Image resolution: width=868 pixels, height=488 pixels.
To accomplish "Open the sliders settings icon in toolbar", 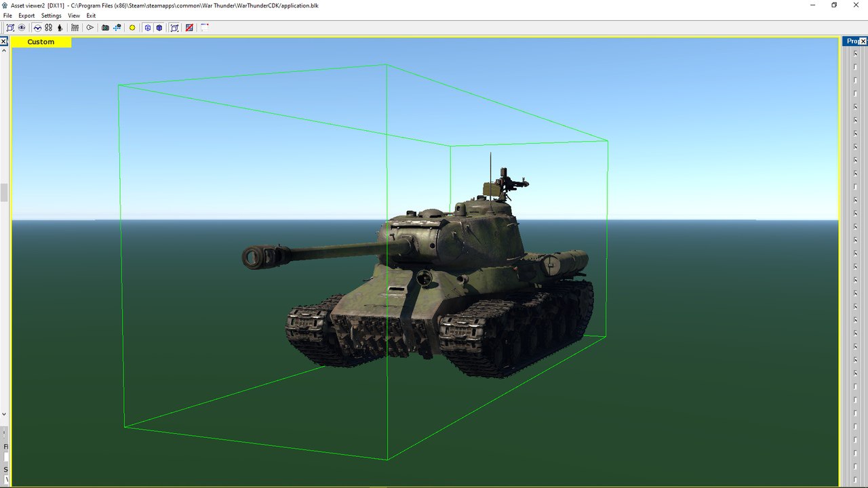I will (75, 28).
